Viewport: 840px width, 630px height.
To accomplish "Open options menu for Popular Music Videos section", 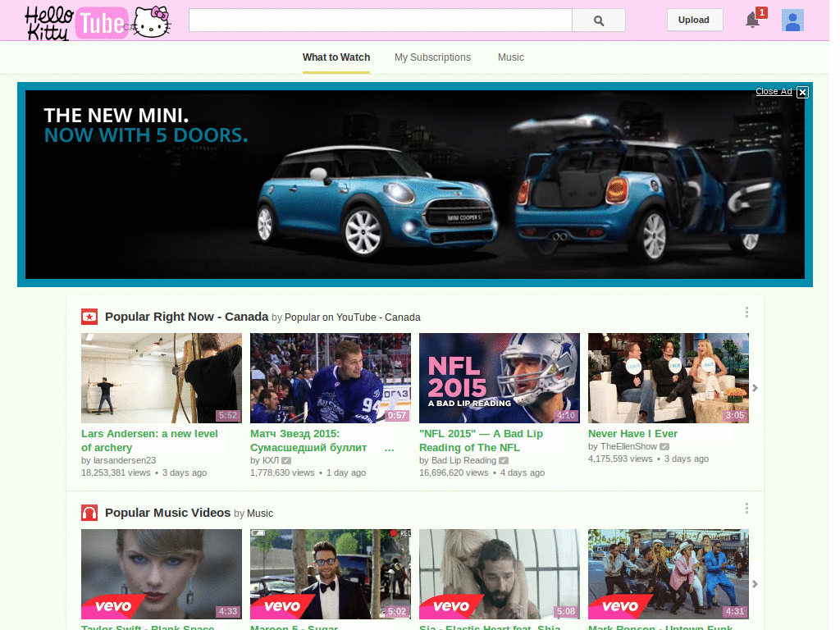I will click(x=746, y=509).
